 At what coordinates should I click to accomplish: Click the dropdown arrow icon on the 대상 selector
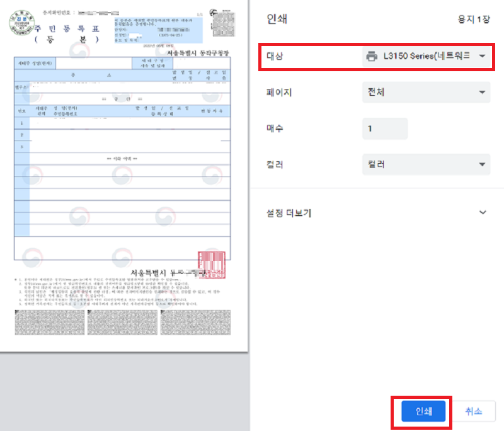(x=481, y=57)
